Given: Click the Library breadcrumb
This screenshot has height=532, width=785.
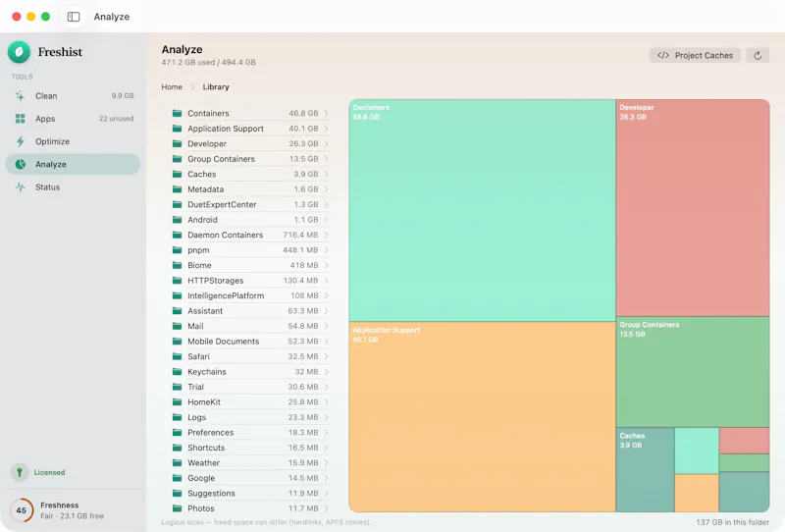Looking at the screenshot, I should (x=216, y=86).
